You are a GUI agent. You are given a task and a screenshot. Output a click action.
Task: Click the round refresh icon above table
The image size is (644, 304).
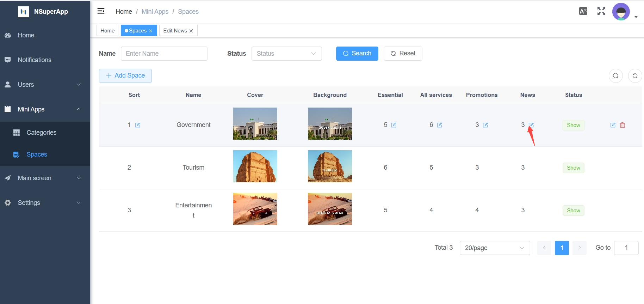(635, 76)
